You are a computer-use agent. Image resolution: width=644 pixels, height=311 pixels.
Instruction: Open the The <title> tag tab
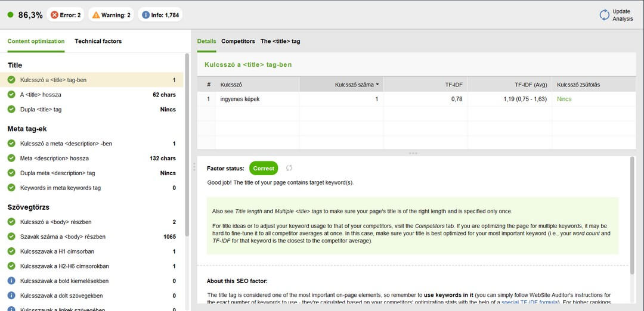[280, 41]
